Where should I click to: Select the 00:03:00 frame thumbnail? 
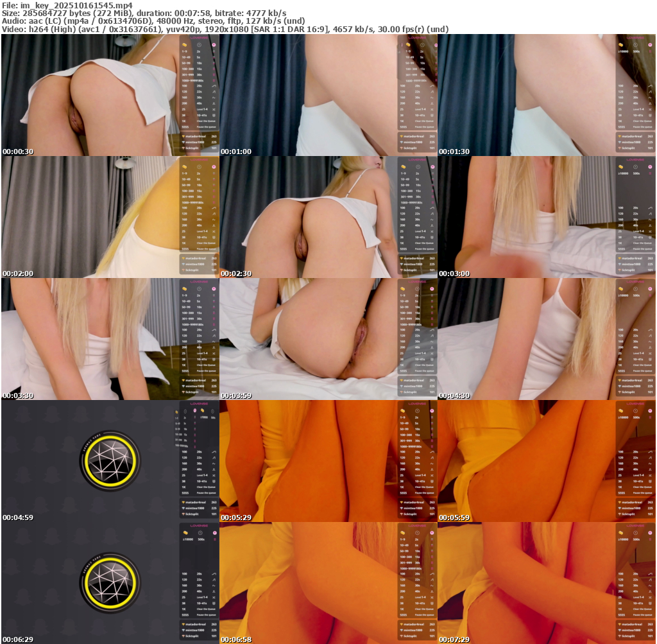[x=547, y=217]
